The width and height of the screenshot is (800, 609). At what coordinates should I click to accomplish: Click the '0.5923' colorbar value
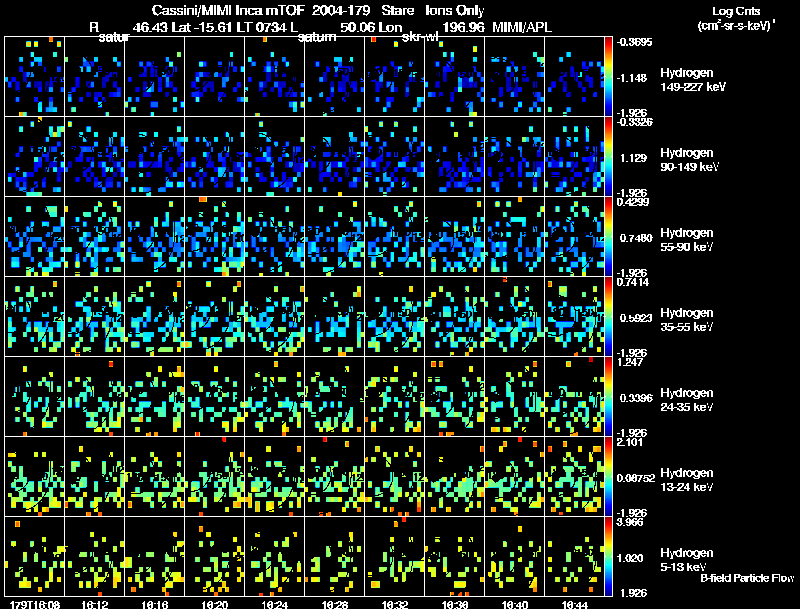(636, 318)
